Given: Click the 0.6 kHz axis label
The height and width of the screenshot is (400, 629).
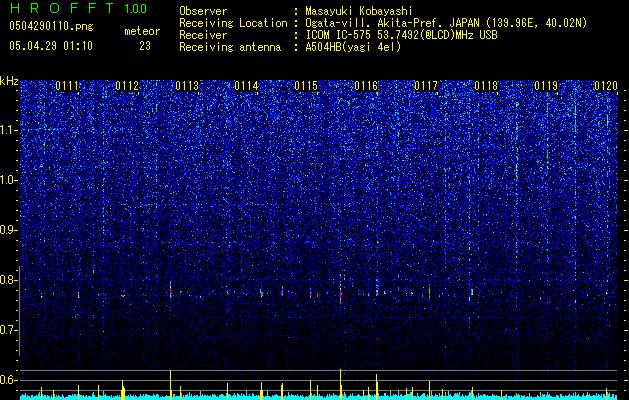Looking at the screenshot, I should pos(9,380).
